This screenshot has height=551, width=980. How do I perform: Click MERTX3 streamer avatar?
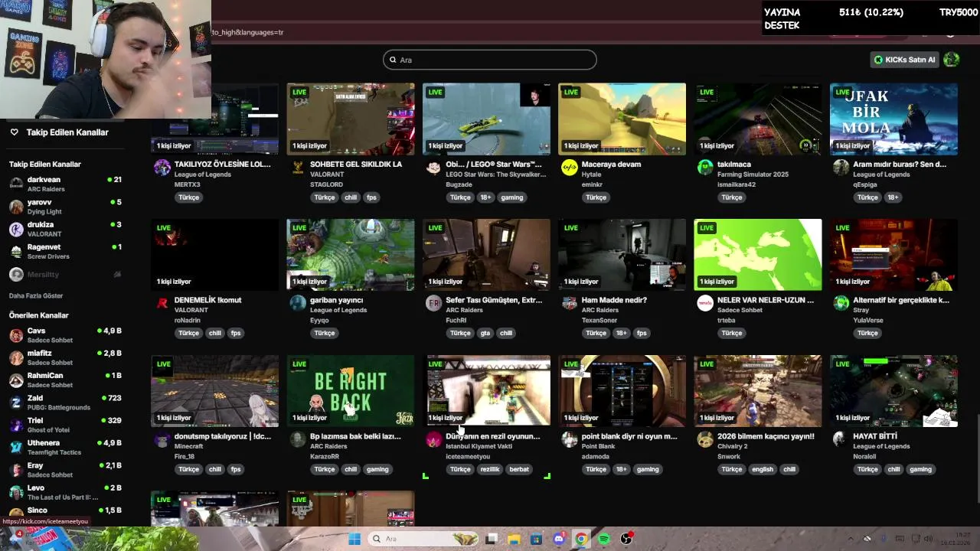click(162, 168)
